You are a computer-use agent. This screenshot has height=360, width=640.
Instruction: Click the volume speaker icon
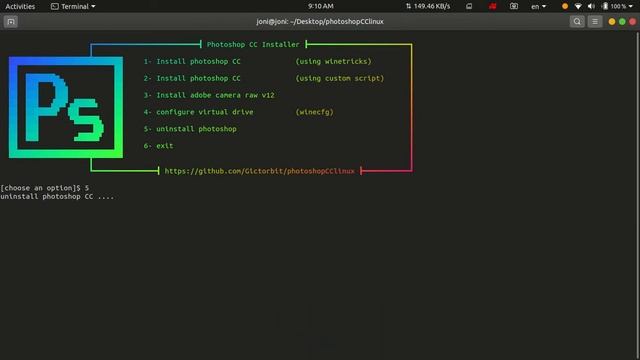[x=591, y=6]
